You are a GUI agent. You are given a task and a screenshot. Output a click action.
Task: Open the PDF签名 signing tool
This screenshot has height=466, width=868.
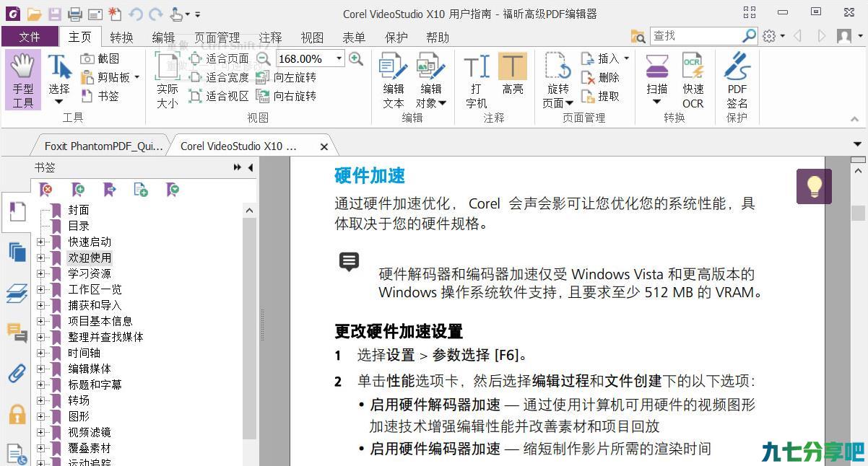(737, 79)
